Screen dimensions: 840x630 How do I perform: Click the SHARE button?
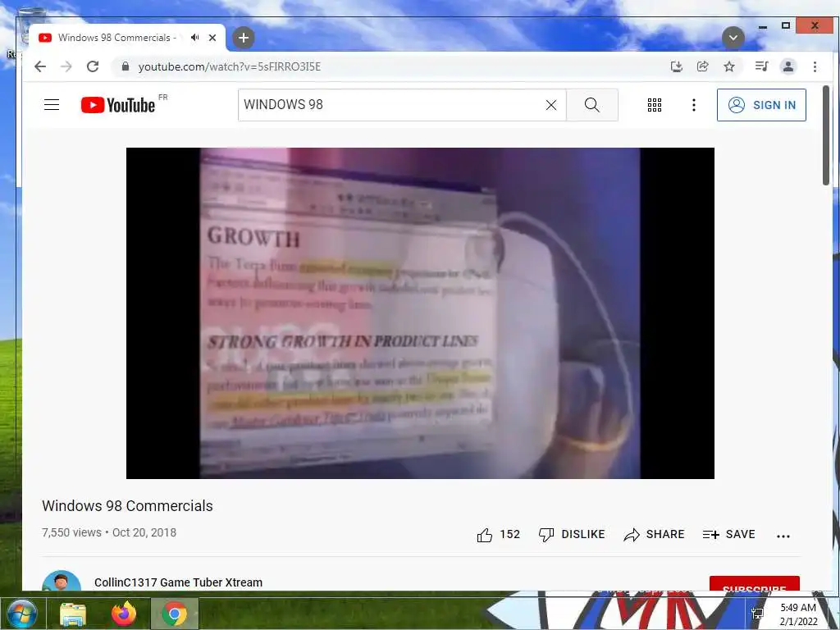[x=654, y=535]
